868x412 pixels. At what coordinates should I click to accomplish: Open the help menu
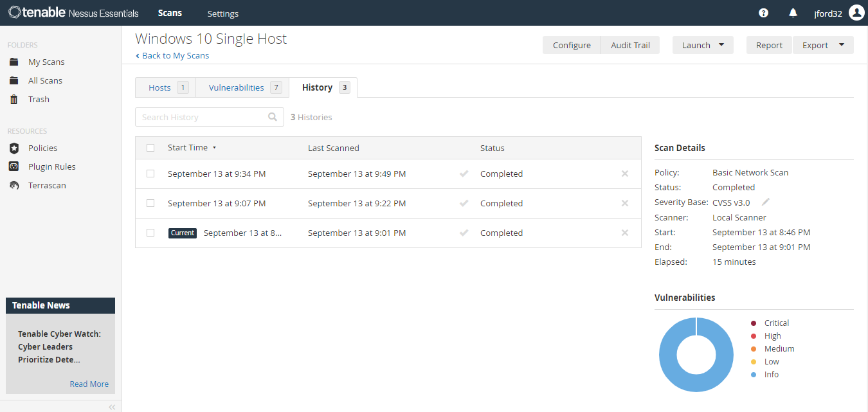(763, 12)
